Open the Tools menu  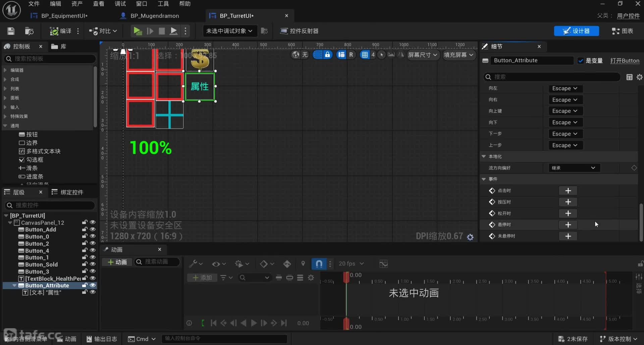coord(163,4)
